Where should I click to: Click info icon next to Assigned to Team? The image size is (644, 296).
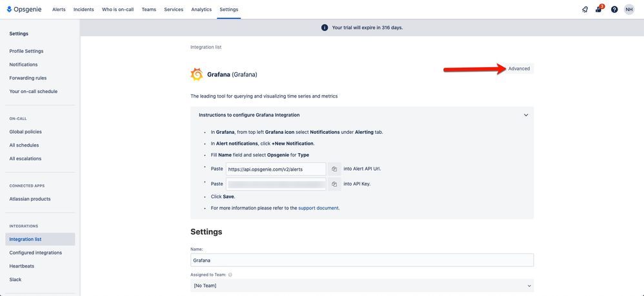(x=230, y=275)
